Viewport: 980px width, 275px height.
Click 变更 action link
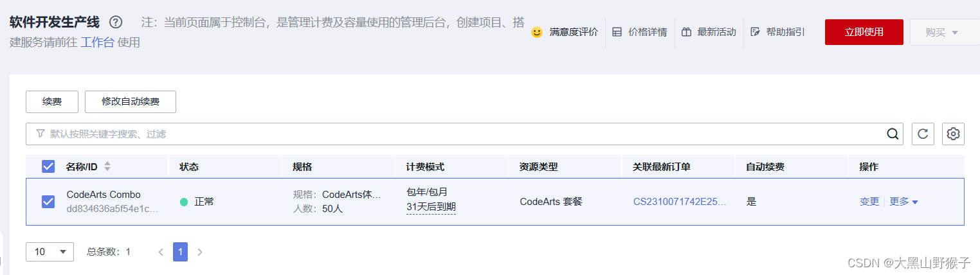coord(869,202)
